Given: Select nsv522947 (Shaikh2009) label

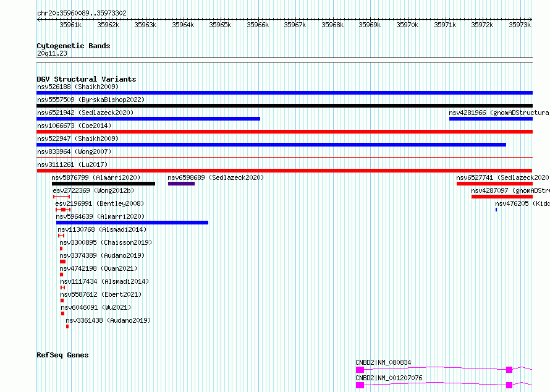Looking at the screenshot, I should (78, 138).
